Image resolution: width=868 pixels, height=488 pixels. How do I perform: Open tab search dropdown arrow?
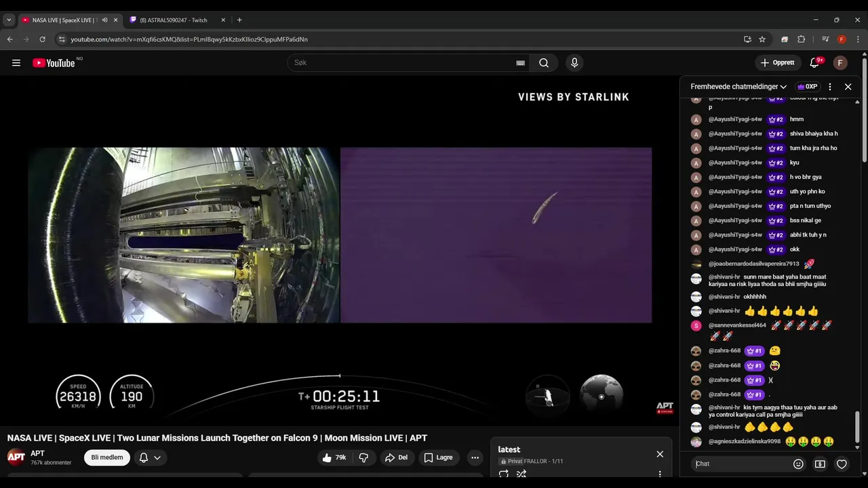point(9,20)
